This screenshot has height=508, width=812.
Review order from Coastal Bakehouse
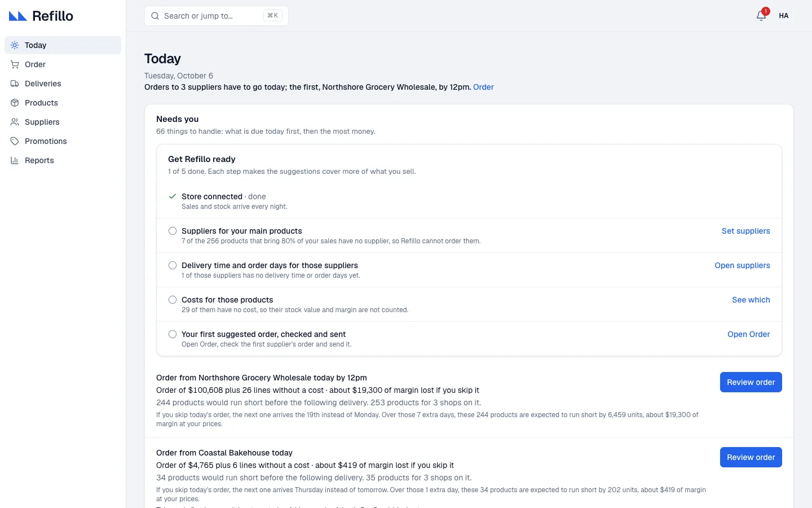pos(751,457)
